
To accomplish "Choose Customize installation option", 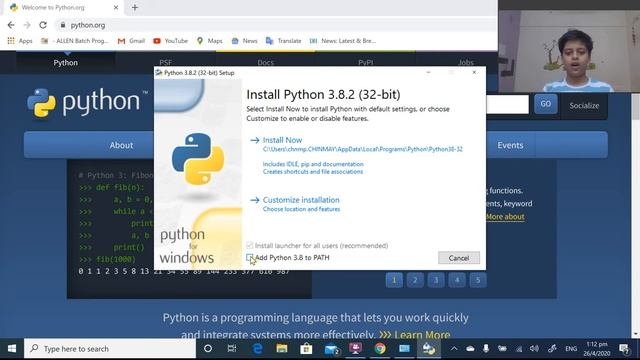I will 301,200.
